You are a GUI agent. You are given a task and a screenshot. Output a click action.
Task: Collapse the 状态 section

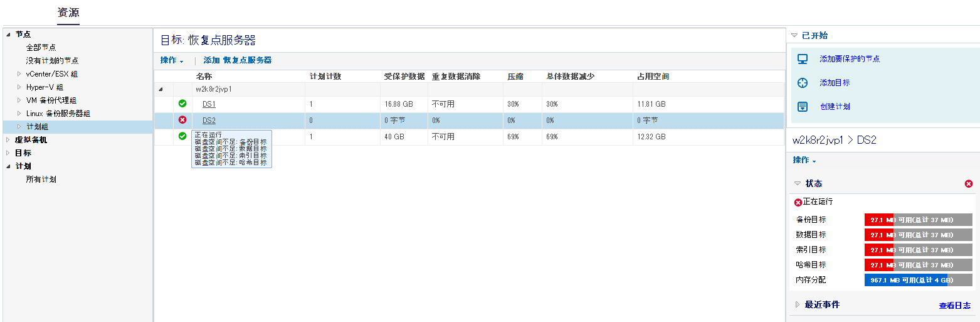798,183
